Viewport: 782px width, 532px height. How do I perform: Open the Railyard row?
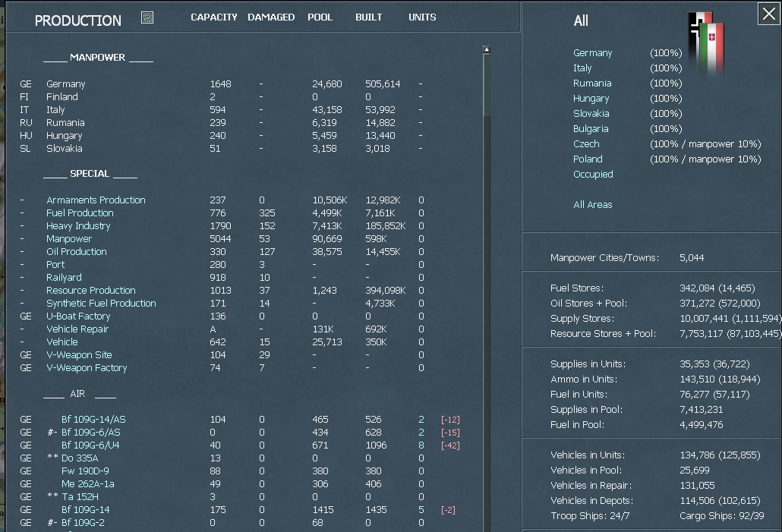[64, 278]
